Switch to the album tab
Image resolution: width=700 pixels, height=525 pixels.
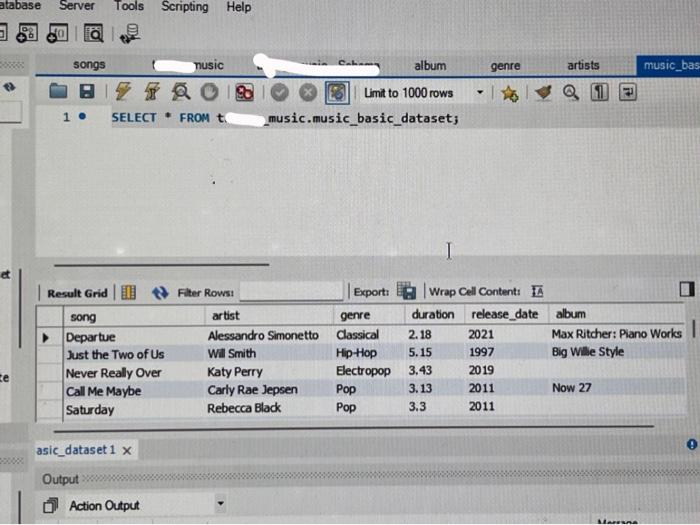430,66
